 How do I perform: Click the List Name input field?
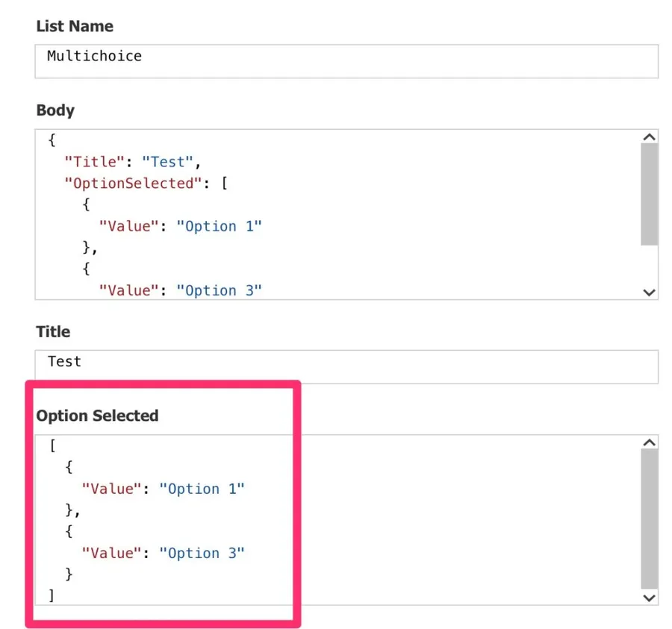coord(346,60)
